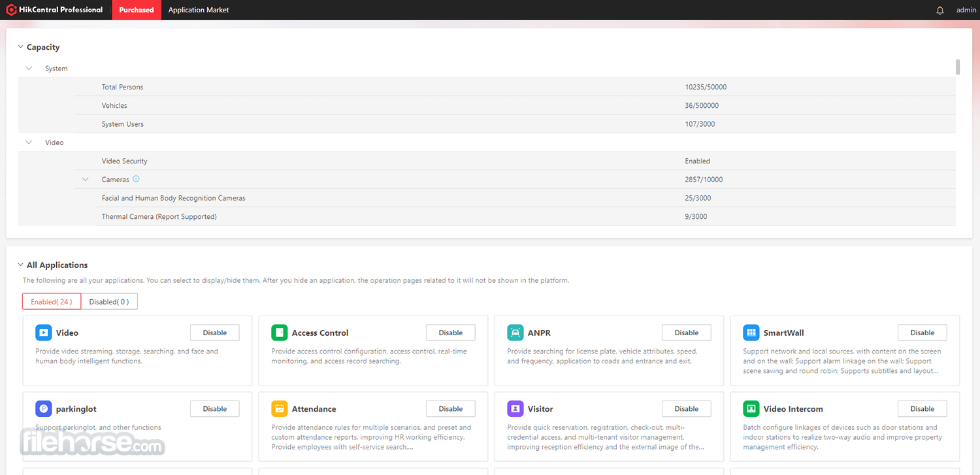Click the Attendance calendar icon

click(280, 409)
